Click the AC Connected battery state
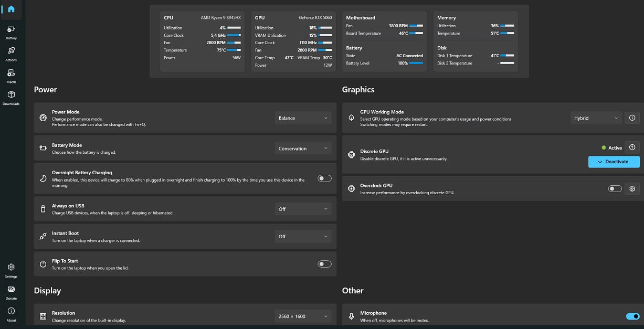This screenshot has width=644, height=329. click(x=409, y=56)
